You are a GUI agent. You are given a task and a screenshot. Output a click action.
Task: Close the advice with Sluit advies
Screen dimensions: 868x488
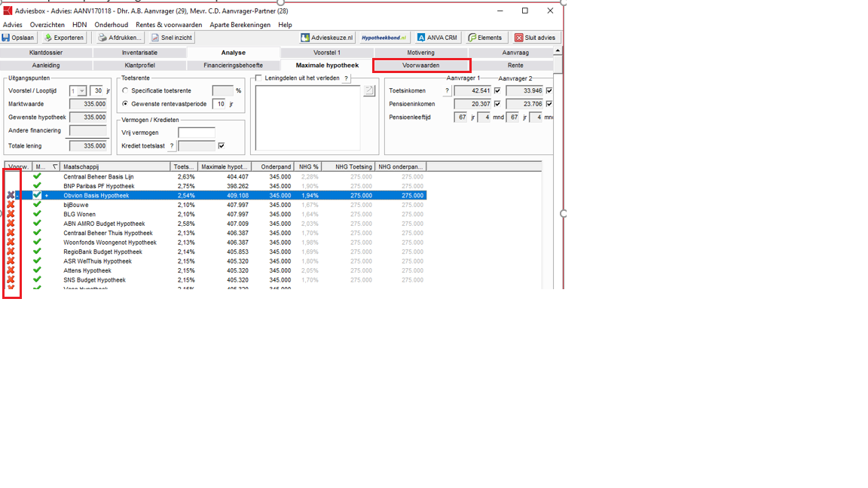(535, 38)
